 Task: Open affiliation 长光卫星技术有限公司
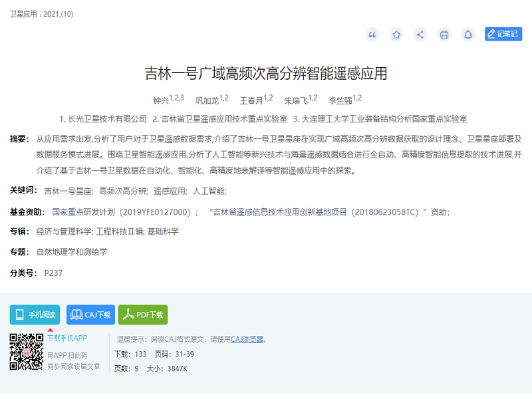pyautogui.click(x=107, y=119)
